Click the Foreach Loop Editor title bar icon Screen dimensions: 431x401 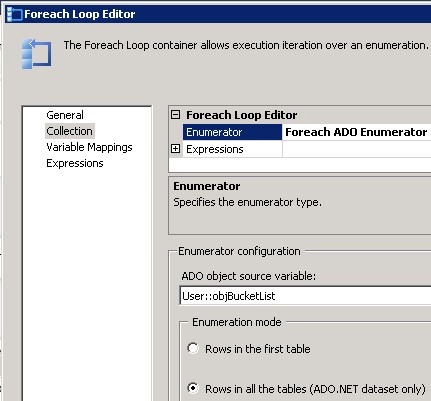pyautogui.click(x=15, y=14)
